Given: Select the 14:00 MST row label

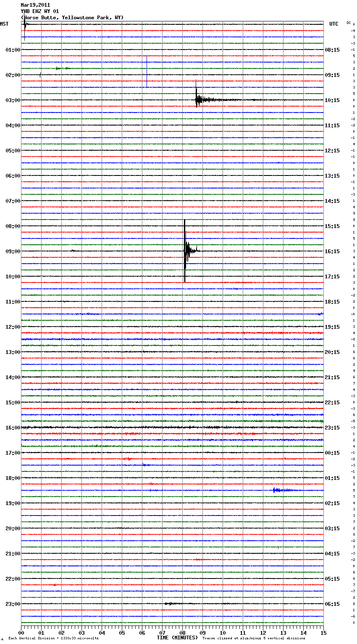Looking at the screenshot, I should pos(13,377).
